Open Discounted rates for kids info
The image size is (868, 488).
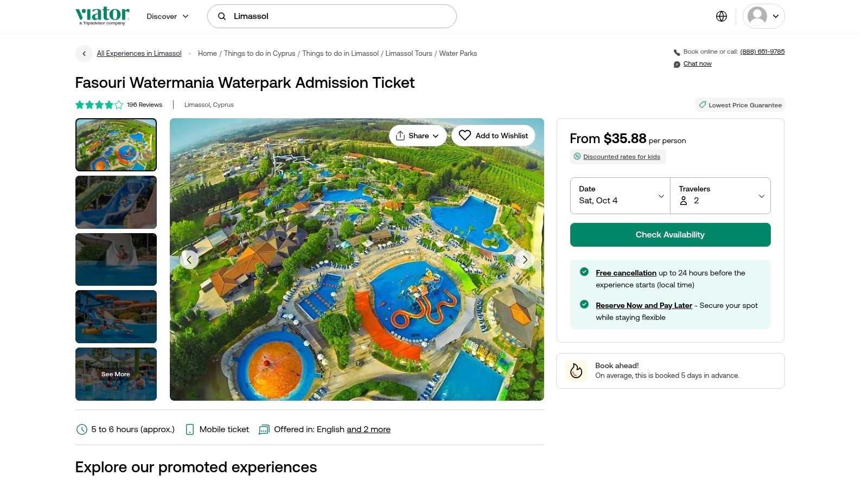[621, 157]
